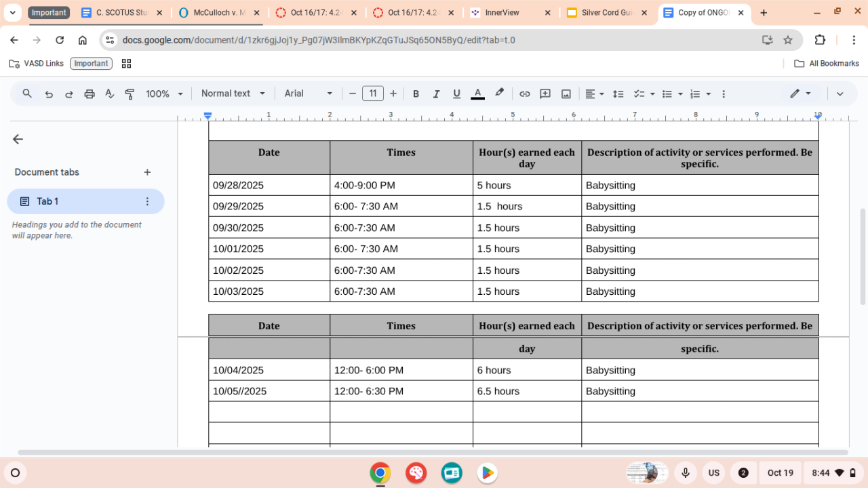Click the Undo arrow icon
This screenshot has height=488, width=868.
pos(49,94)
